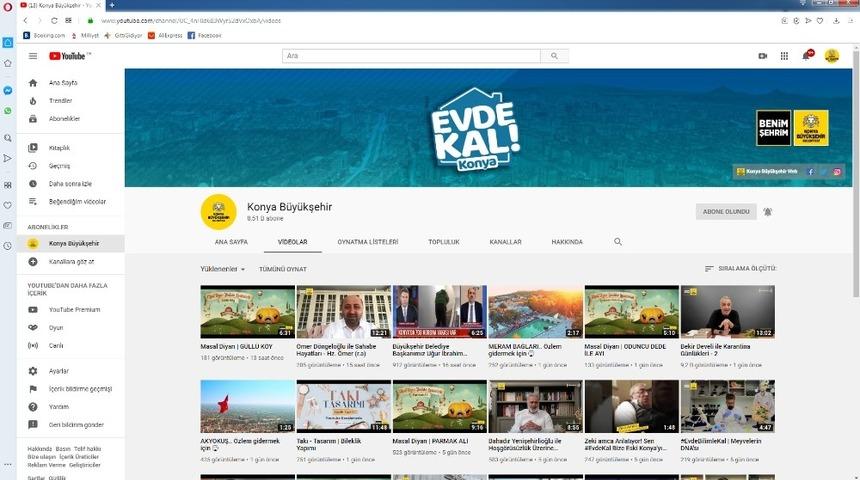860x480 pixels.
Task: Open the Hakkında footer link
Action: (x=39, y=449)
